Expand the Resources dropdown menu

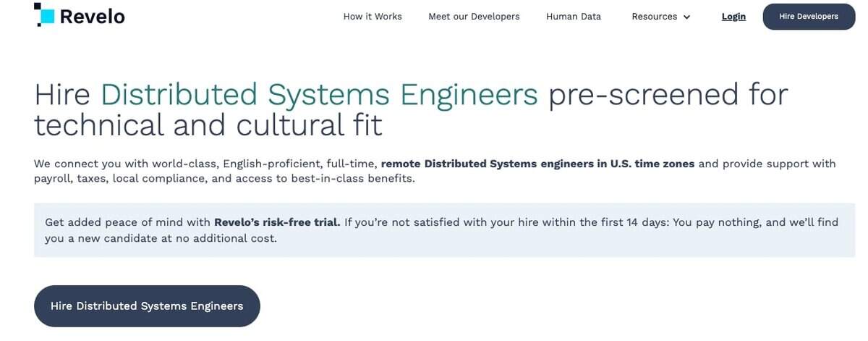(654, 17)
